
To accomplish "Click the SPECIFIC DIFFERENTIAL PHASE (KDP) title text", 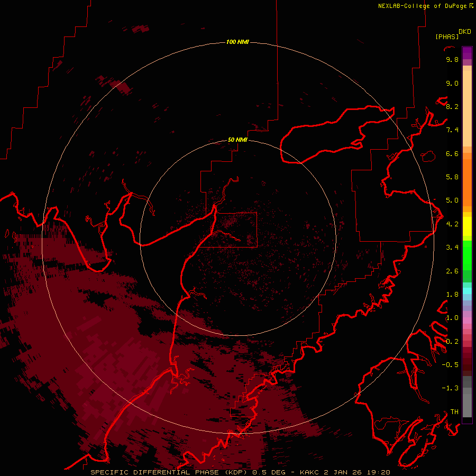I will pyautogui.click(x=169, y=472).
